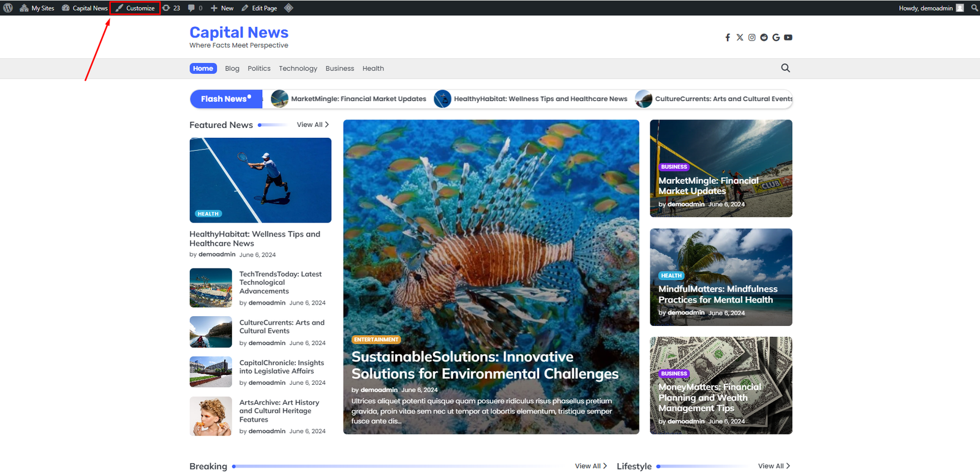Select the Home navigation tab
The height and width of the screenshot is (473, 980).
pyautogui.click(x=203, y=69)
